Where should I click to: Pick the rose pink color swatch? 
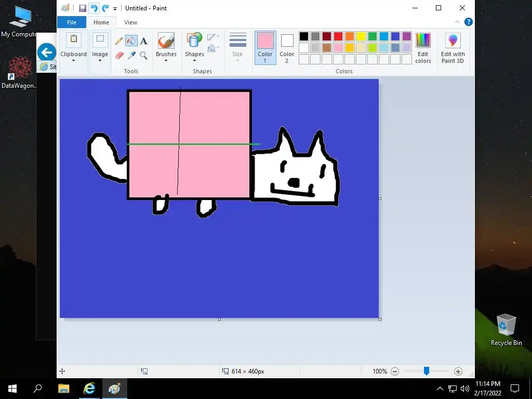(338, 48)
